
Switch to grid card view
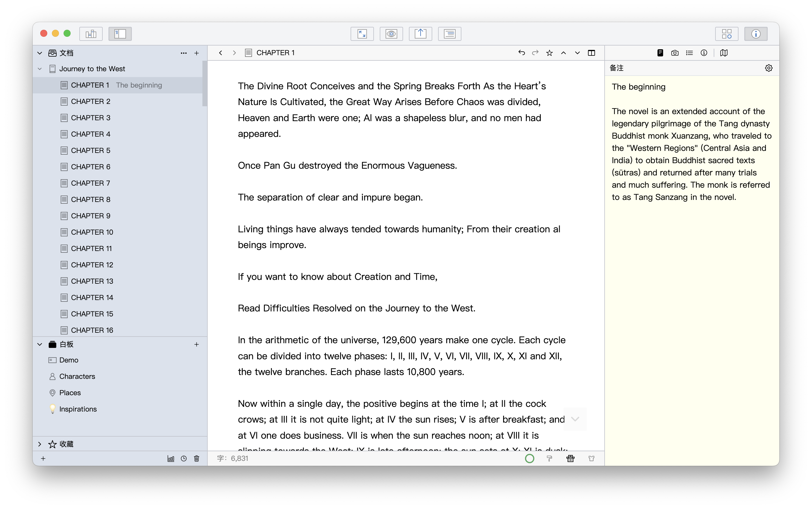click(x=727, y=34)
